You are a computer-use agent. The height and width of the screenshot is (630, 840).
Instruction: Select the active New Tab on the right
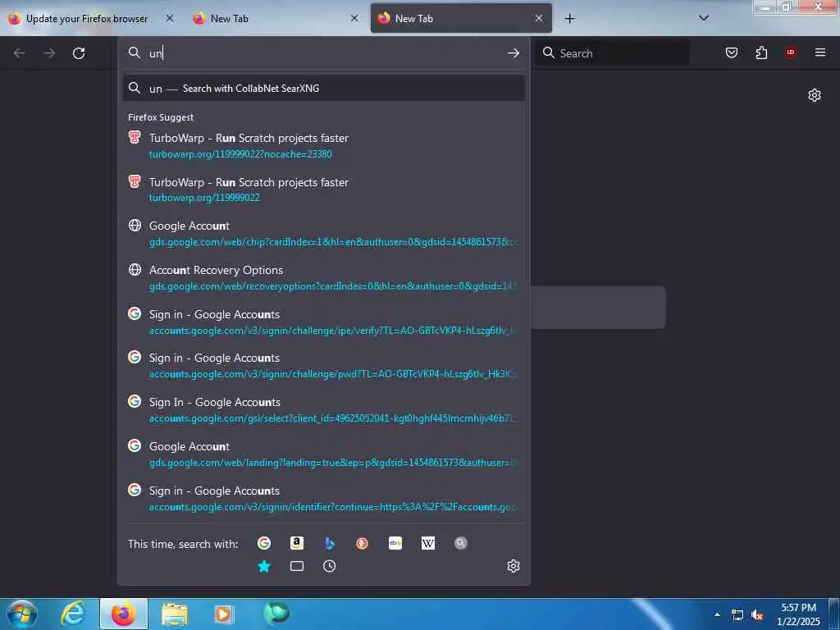coord(461,19)
